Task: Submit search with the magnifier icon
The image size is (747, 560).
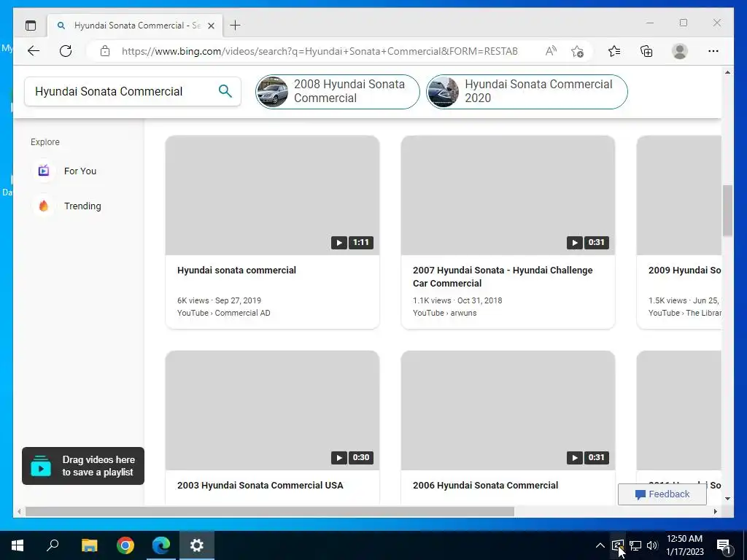Action: tap(225, 91)
